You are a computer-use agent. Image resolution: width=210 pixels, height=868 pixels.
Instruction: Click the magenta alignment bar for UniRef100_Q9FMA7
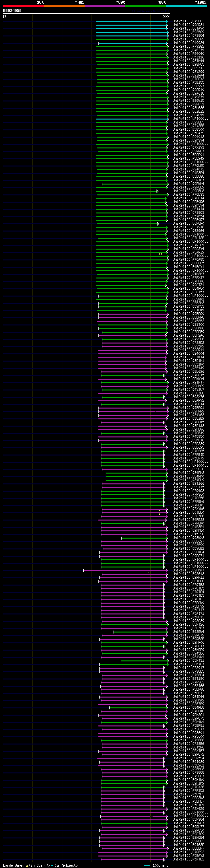point(126,570)
